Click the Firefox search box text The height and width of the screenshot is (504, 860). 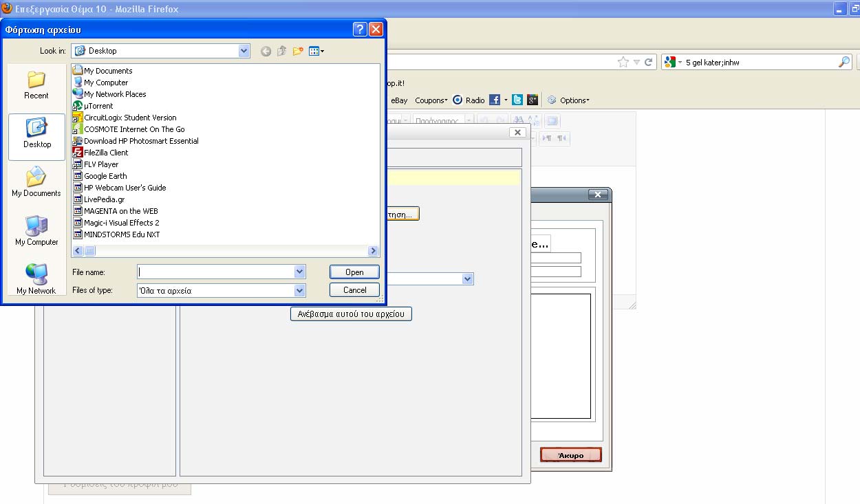click(x=713, y=63)
